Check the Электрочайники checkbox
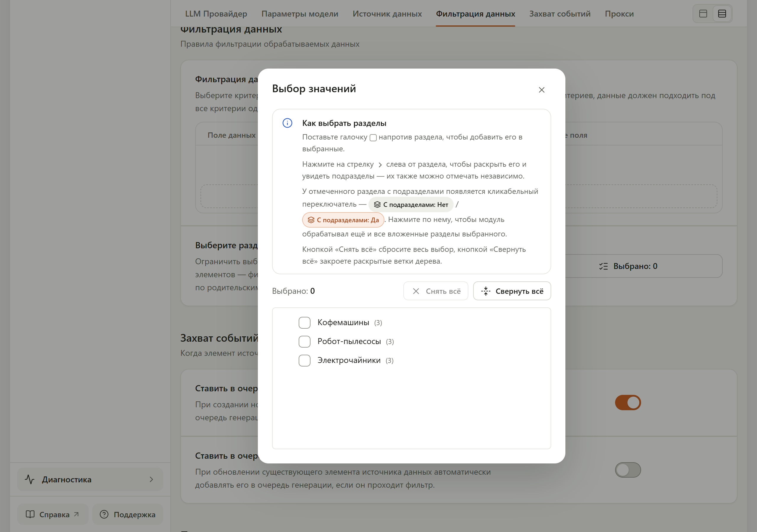 pos(304,360)
